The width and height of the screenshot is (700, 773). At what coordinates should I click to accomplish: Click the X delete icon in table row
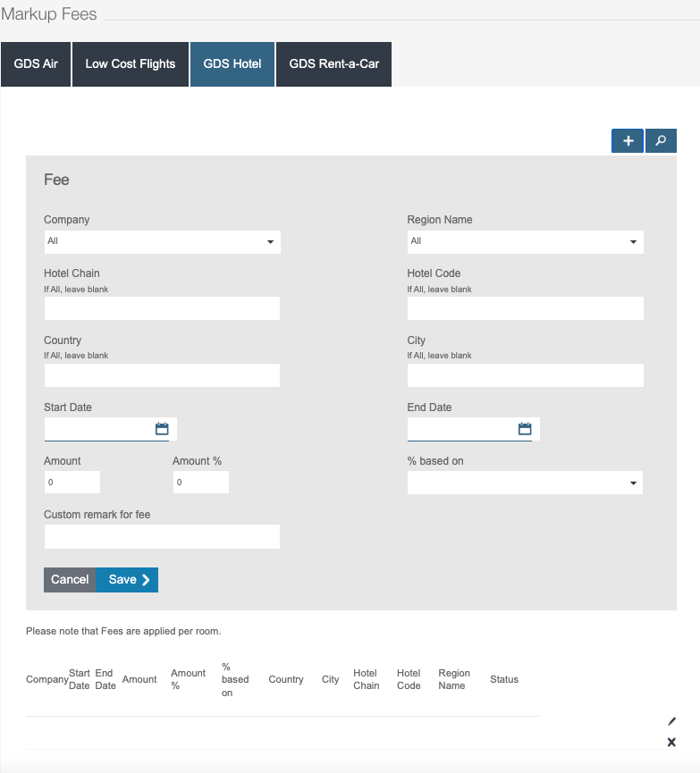click(x=671, y=743)
